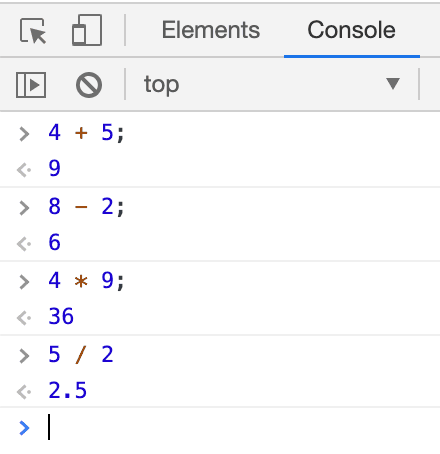Click the result value 9
This screenshot has height=454, width=440.
(54, 168)
